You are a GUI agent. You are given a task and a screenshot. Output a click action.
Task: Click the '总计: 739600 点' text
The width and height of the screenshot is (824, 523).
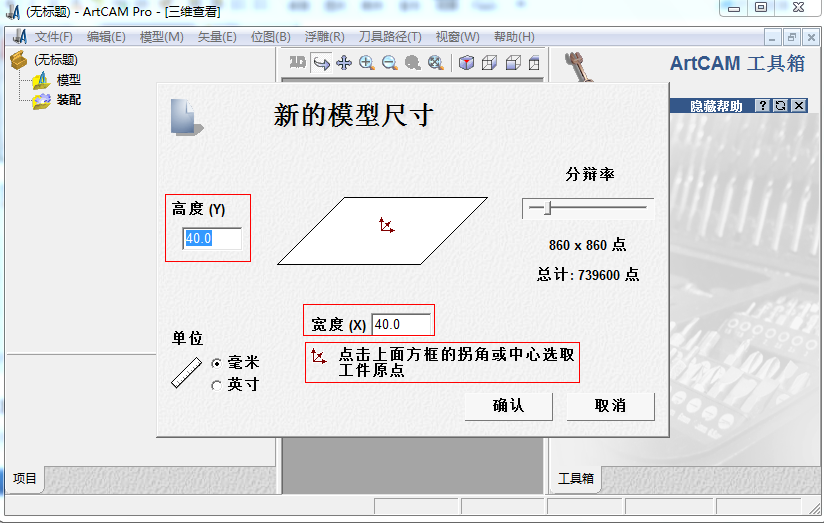(x=588, y=275)
